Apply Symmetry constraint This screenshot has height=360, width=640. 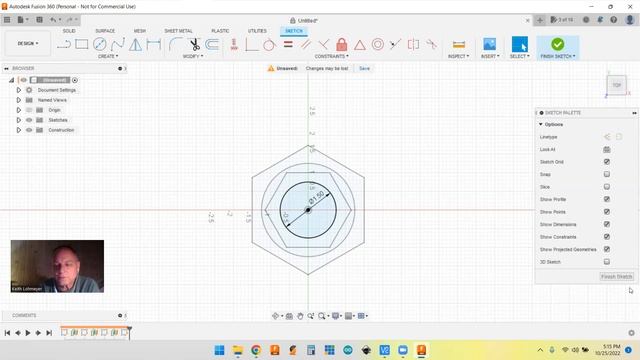[x=413, y=44]
